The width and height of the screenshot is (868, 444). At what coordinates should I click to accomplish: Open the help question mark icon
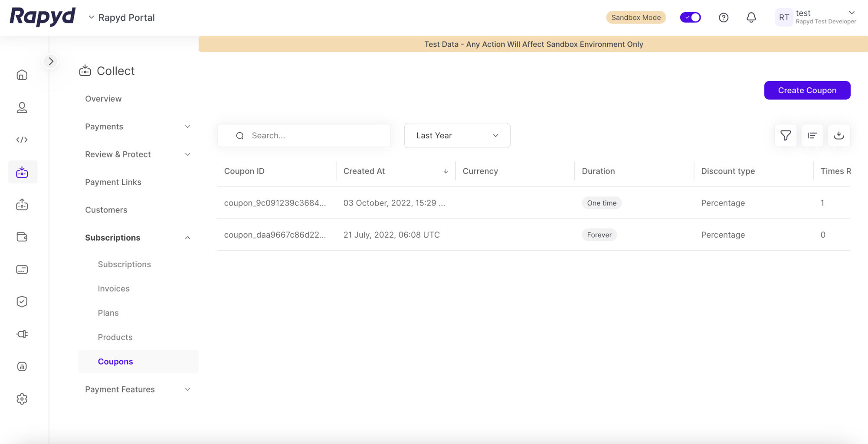tap(723, 17)
